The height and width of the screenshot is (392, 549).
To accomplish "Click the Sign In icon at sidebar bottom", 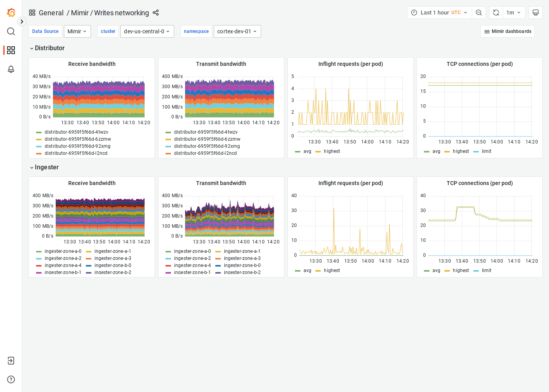I will pos(11,361).
